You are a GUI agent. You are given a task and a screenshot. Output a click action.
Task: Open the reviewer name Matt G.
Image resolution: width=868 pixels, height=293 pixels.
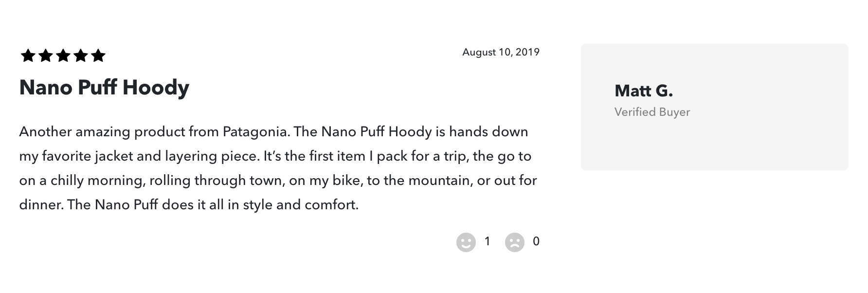pyautogui.click(x=643, y=91)
